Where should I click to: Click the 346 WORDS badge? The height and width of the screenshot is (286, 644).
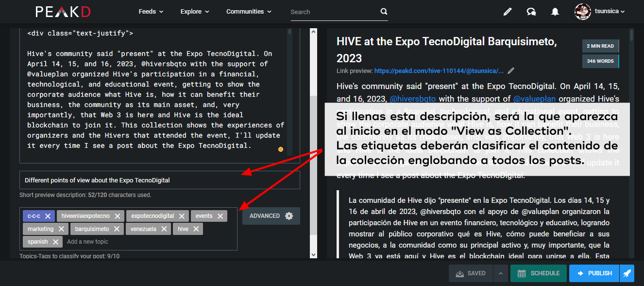600,61
